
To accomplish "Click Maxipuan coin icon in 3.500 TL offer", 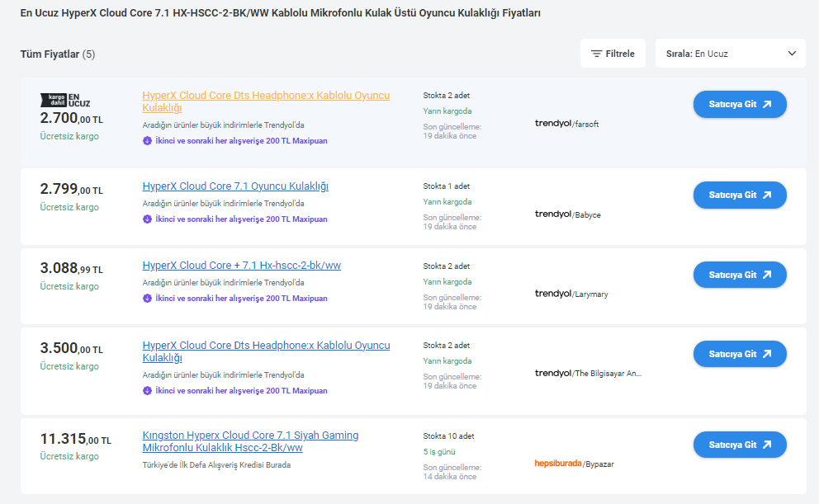I will [x=147, y=391].
